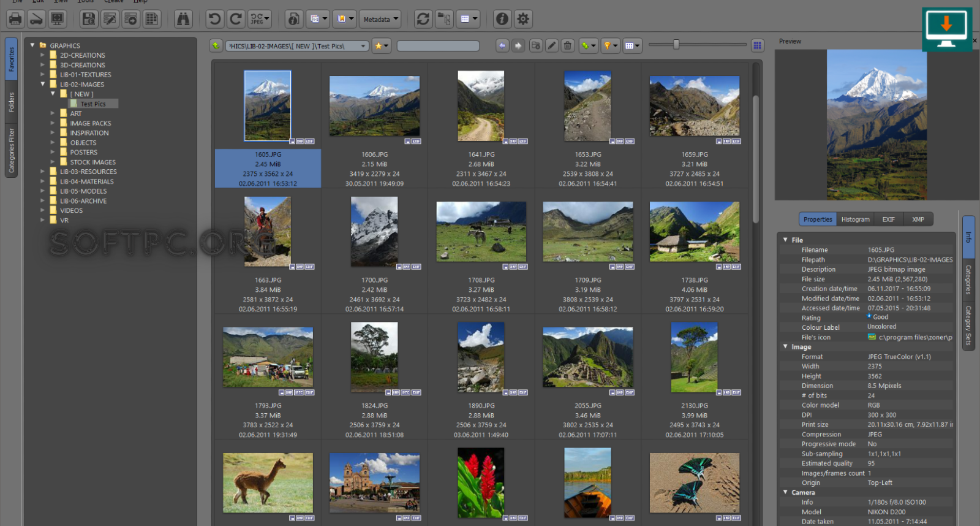The width and height of the screenshot is (980, 526).
Task: Expand the STOCK IMAGES folder
Action: pyautogui.click(x=53, y=162)
